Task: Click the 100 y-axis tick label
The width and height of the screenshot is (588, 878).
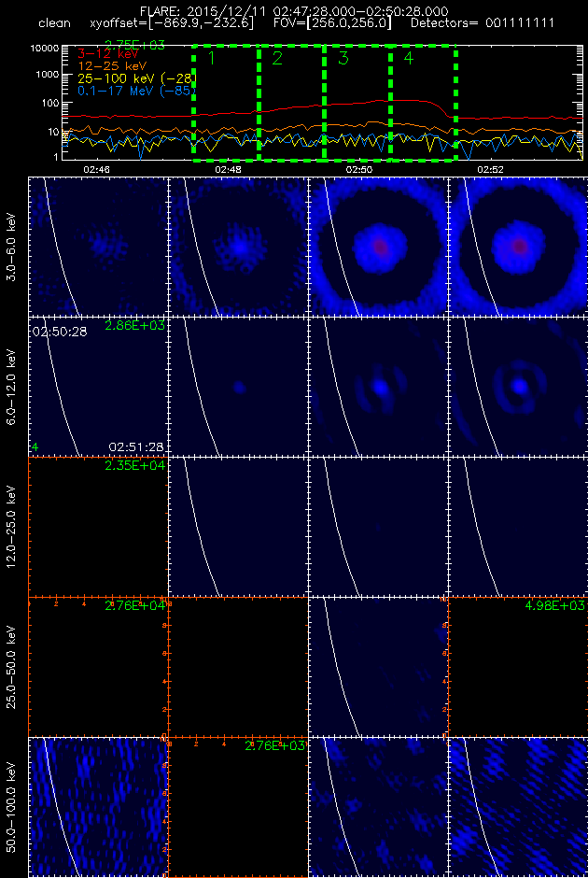Action: [x=50, y=103]
